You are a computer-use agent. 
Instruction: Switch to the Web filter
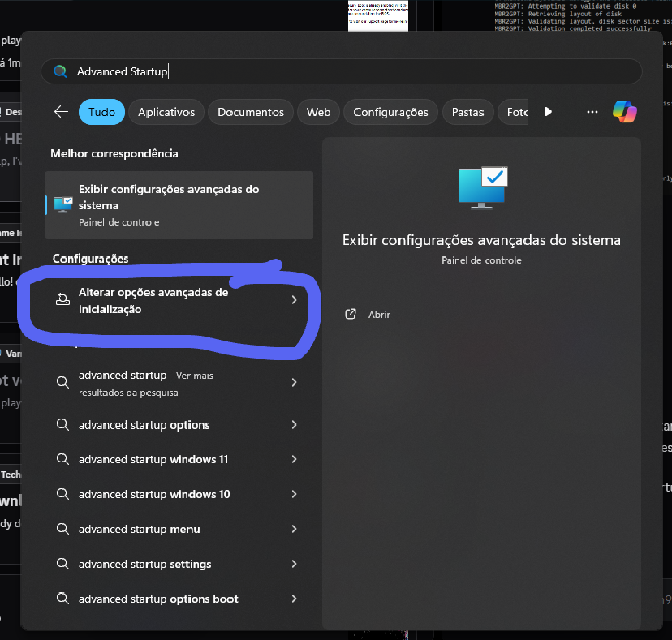(x=318, y=112)
